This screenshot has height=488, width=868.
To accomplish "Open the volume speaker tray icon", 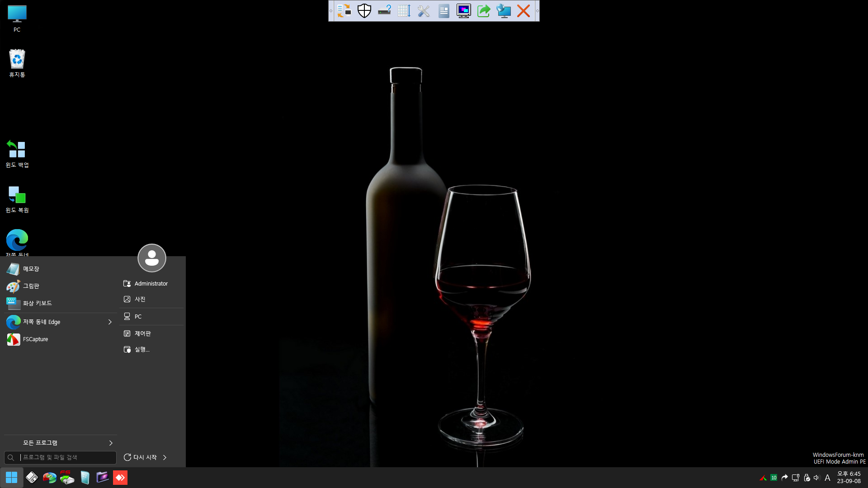I will (816, 478).
